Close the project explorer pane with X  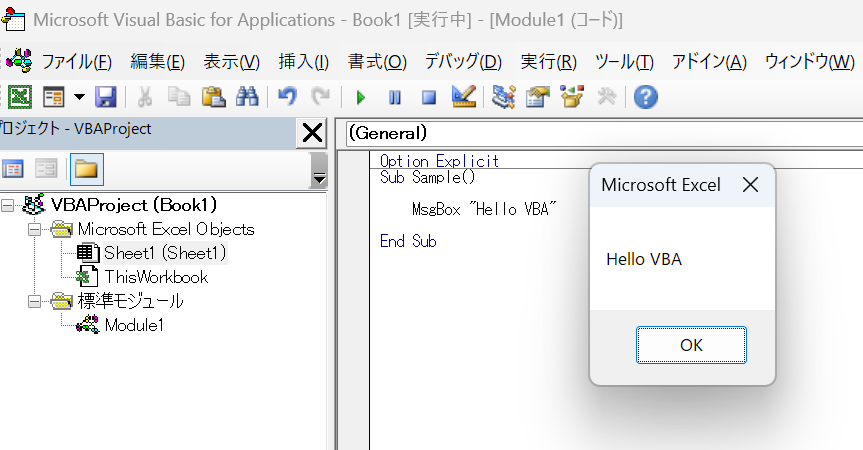point(312,133)
